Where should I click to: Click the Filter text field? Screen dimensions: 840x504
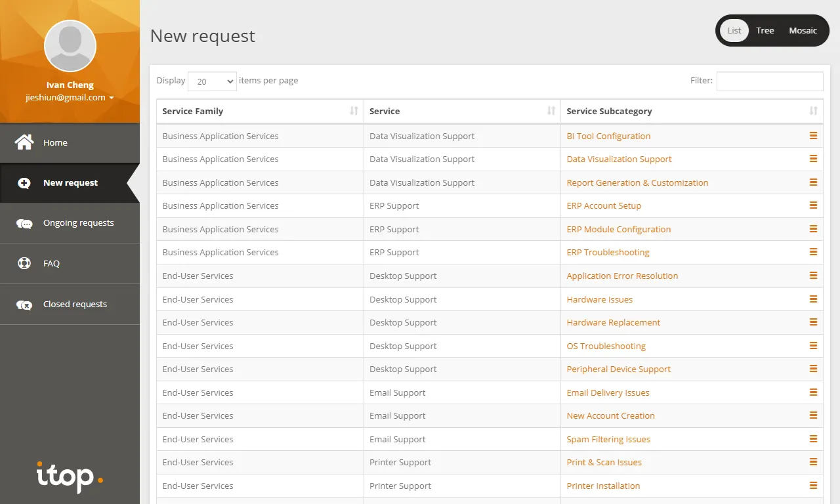coord(770,81)
